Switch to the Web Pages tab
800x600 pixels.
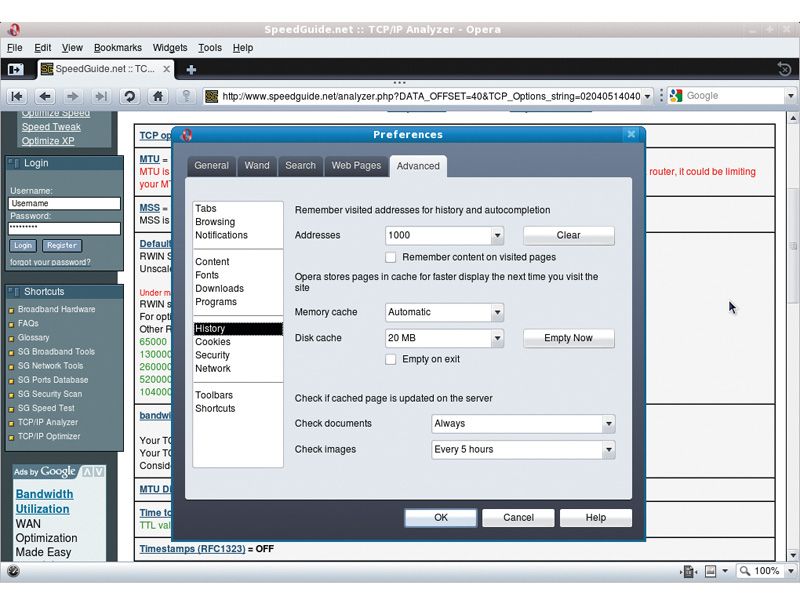pos(356,166)
